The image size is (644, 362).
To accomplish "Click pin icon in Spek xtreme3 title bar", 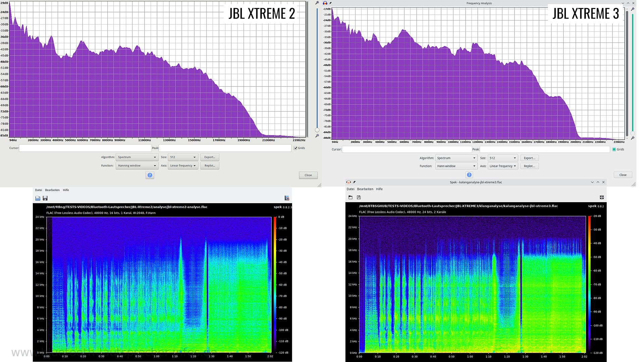I will [x=354, y=182].
